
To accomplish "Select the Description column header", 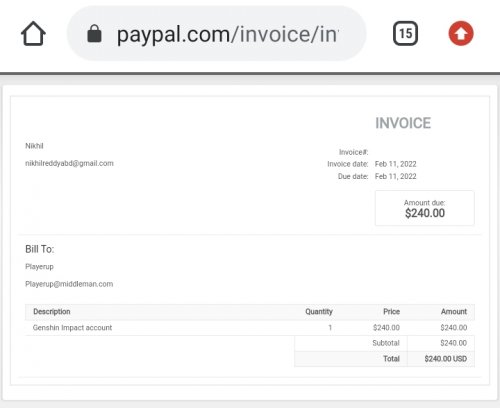I will pos(52,312).
